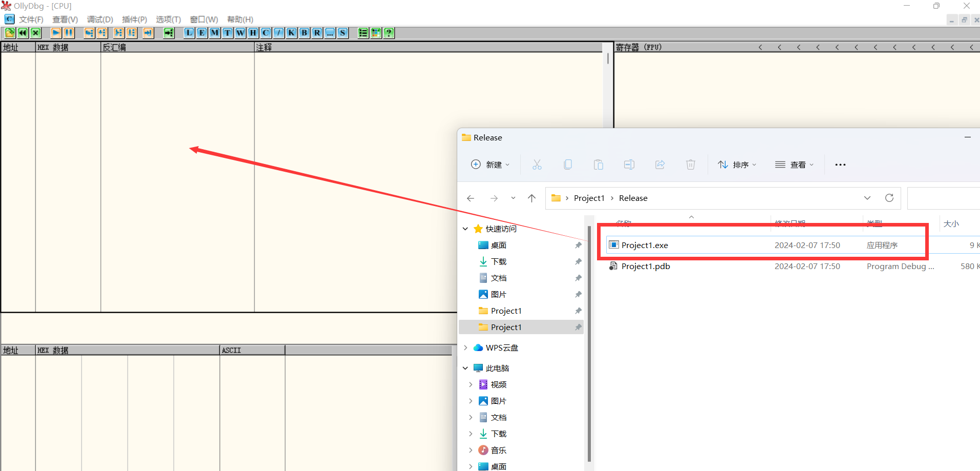Screen dimensions: 980x471
Task: Click the Restart program (rewind) toolbar icon
Action: click(23, 33)
